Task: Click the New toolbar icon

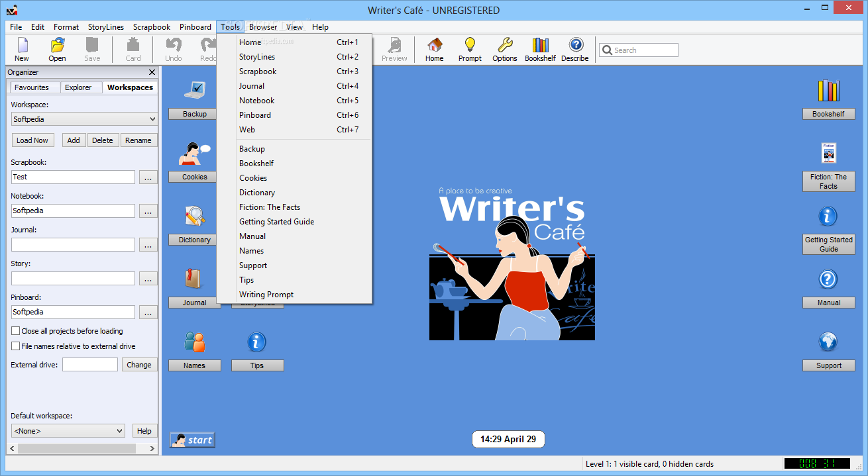Action: (22, 50)
